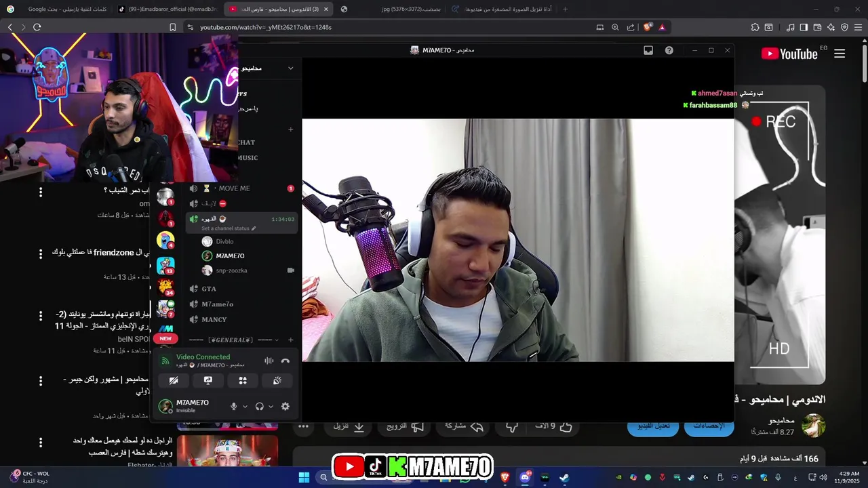Deafen with Discord headphones icon
Screen dimensions: 868x488
[259, 406]
